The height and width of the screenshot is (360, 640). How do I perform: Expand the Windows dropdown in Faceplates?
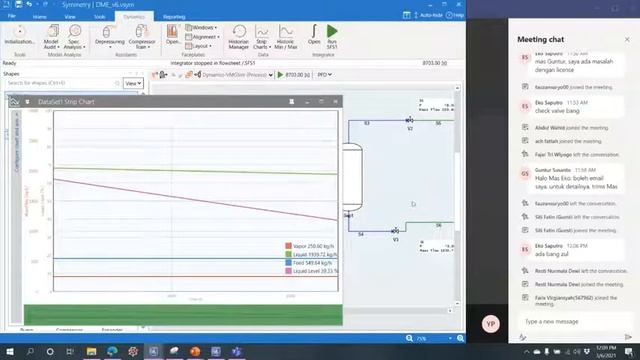[201, 28]
